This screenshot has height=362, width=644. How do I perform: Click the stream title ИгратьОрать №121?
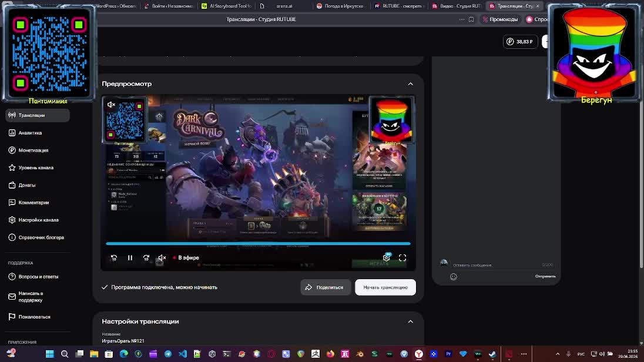(x=123, y=341)
